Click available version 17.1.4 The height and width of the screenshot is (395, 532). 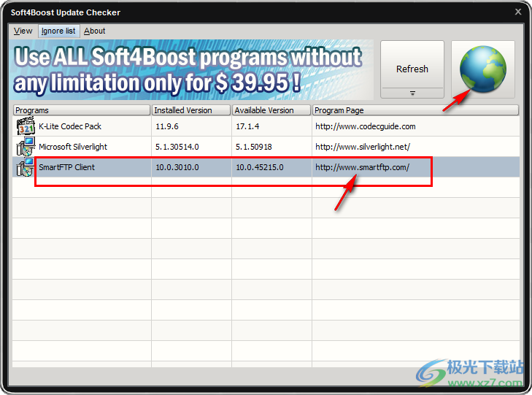247,126
